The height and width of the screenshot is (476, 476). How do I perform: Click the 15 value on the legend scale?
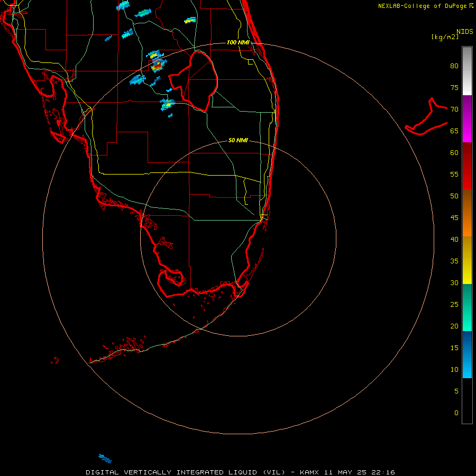coord(454,348)
